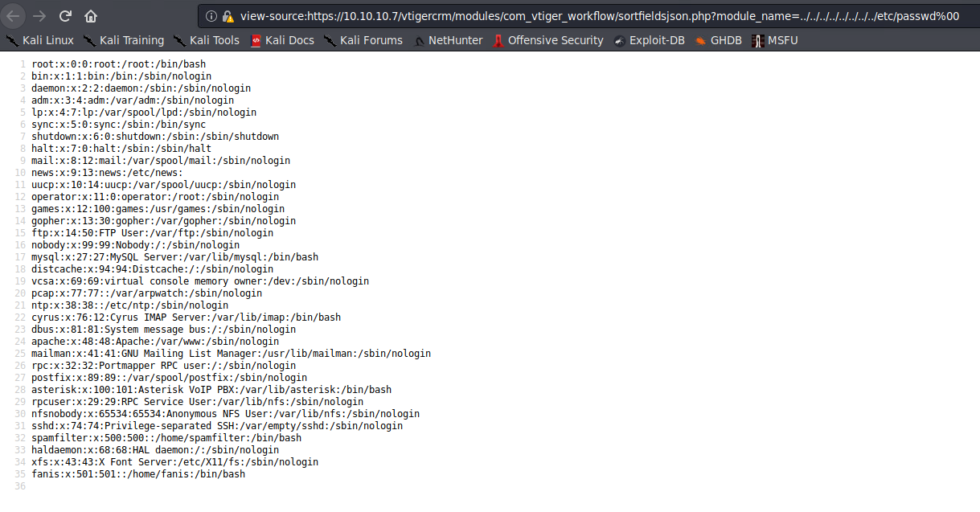Click the gopher:x:13:30 line

coord(163,221)
